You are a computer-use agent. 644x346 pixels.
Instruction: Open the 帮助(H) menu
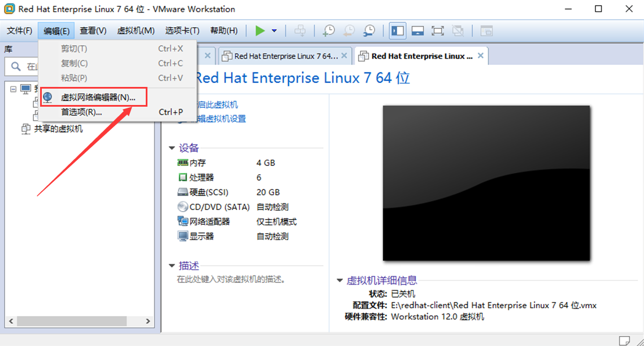pyautogui.click(x=224, y=31)
